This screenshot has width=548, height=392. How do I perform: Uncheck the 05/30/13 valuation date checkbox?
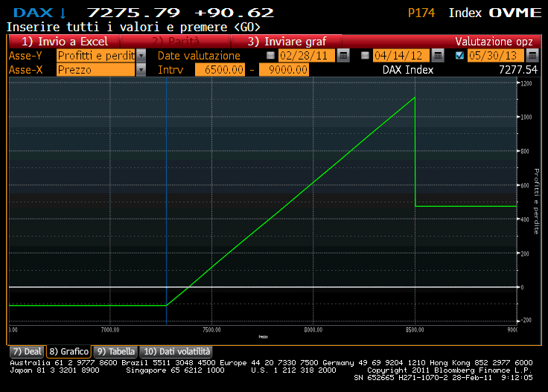coord(459,56)
